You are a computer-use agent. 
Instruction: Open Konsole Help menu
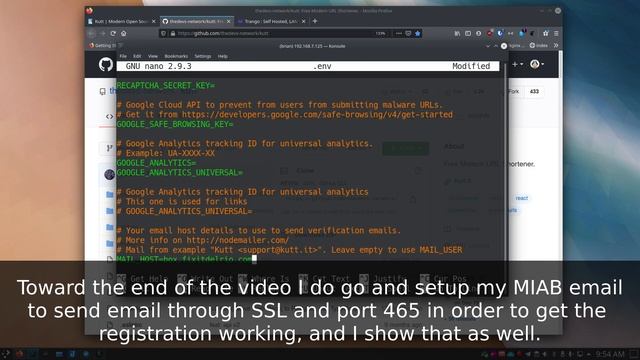[222, 56]
